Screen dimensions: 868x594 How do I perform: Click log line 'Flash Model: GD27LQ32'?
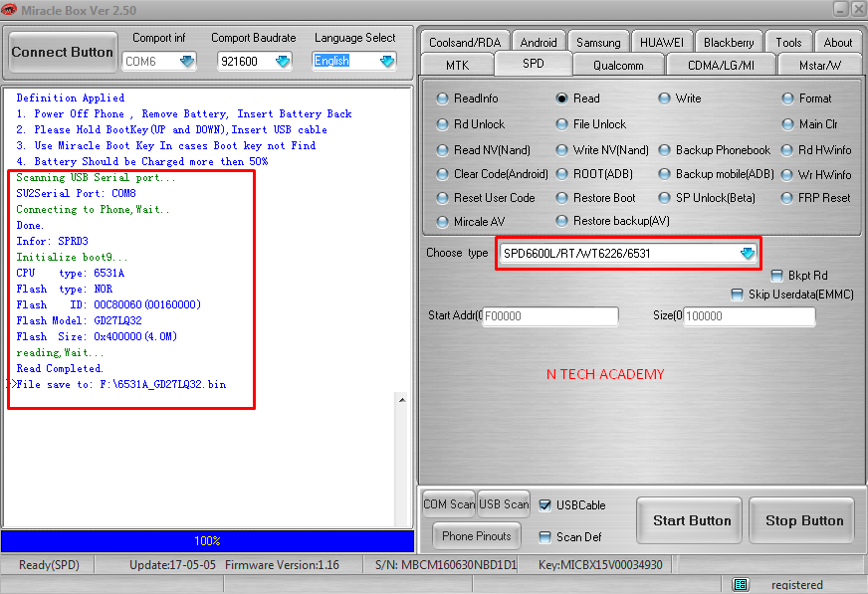[80, 320]
